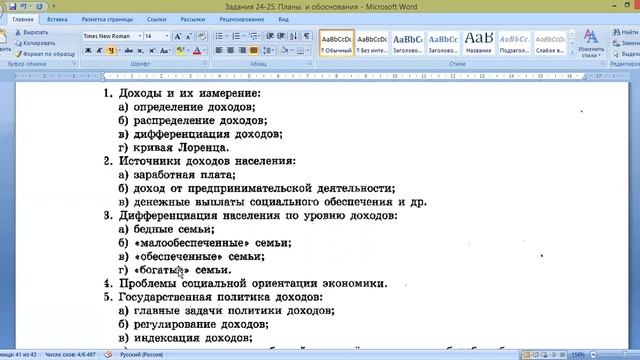This screenshot has height=360, width=640.
Task: Apply the Слабое выделение style
Action: tap(550, 43)
